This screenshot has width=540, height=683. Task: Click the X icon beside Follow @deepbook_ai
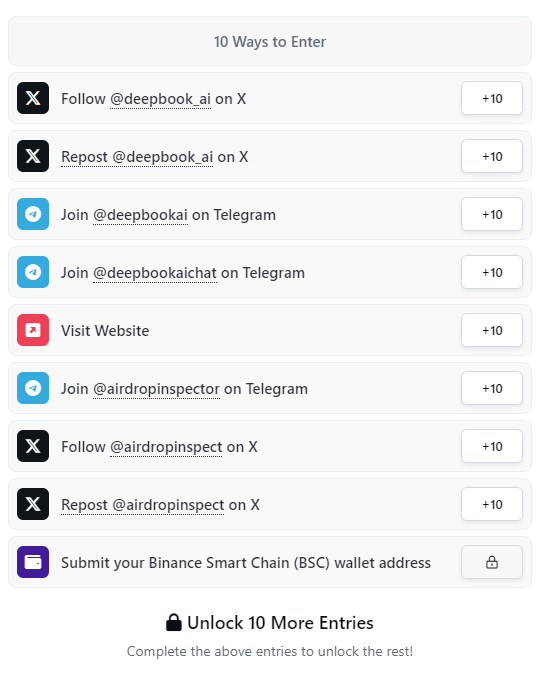33,98
